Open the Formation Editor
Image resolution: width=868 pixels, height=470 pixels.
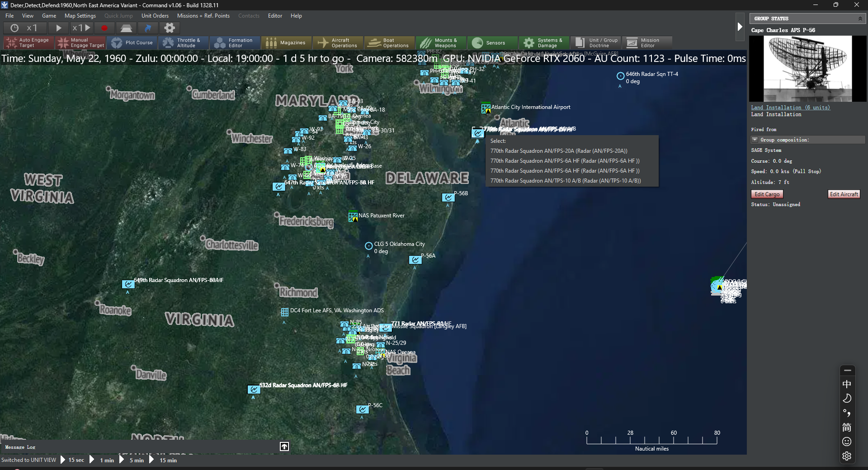235,42
